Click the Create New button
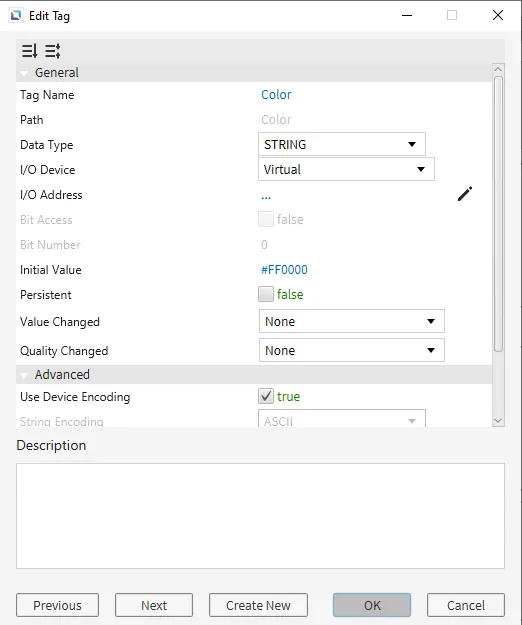 click(x=258, y=605)
